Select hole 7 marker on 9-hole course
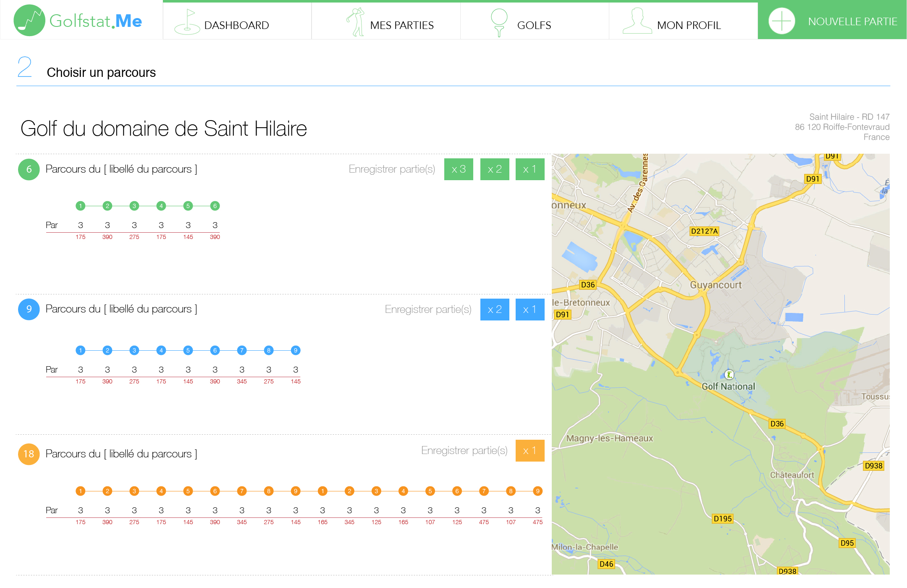This screenshot has width=907, height=588. tap(242, 350)
